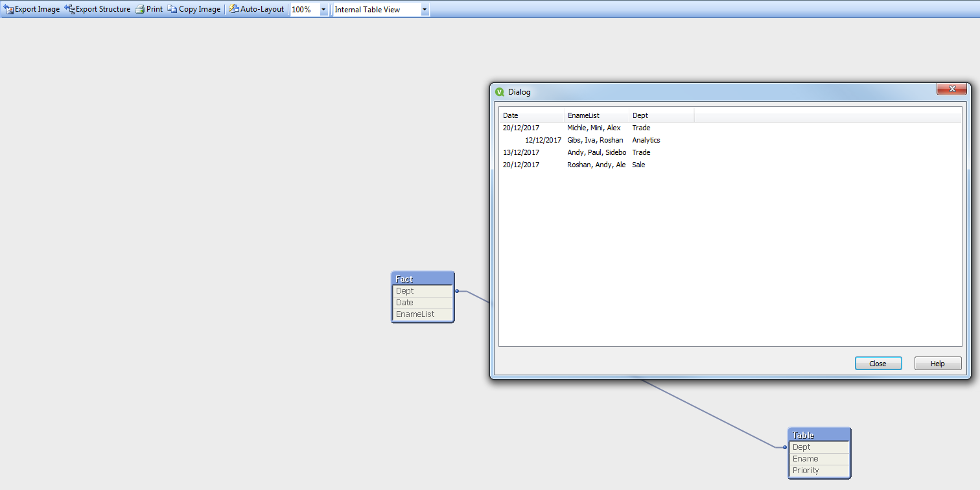Close the dialog with the Close button
The image size is (980, 490).
(878, 364)
